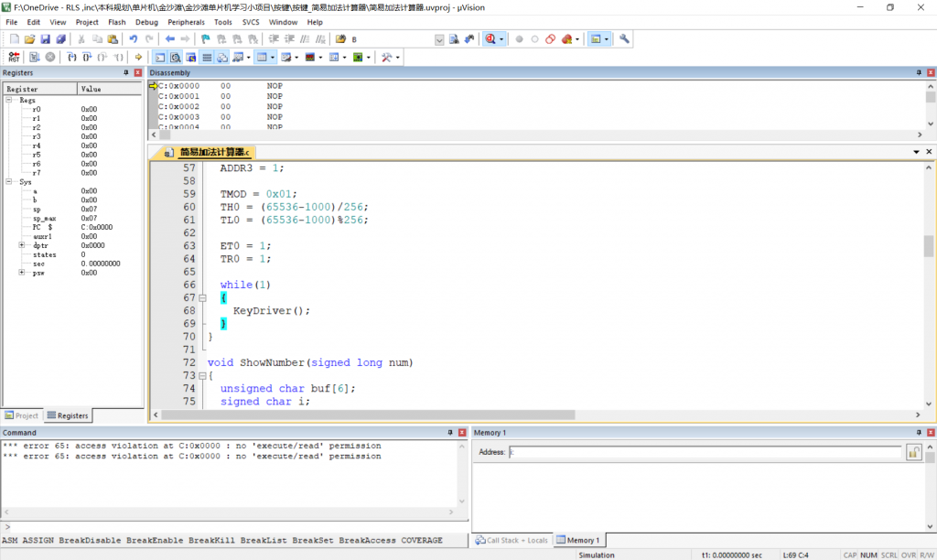Click the Show Next Statement yellow arrow

point(138,57)
